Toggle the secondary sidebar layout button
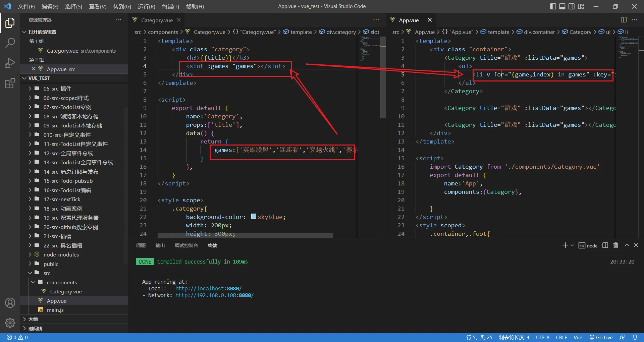Screen dimensions: 644x342 572,6
